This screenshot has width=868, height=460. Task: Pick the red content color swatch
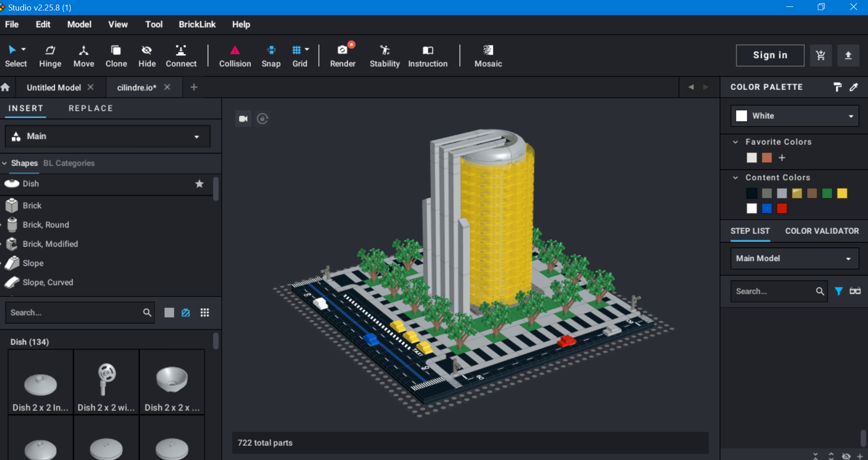[782, 209]
